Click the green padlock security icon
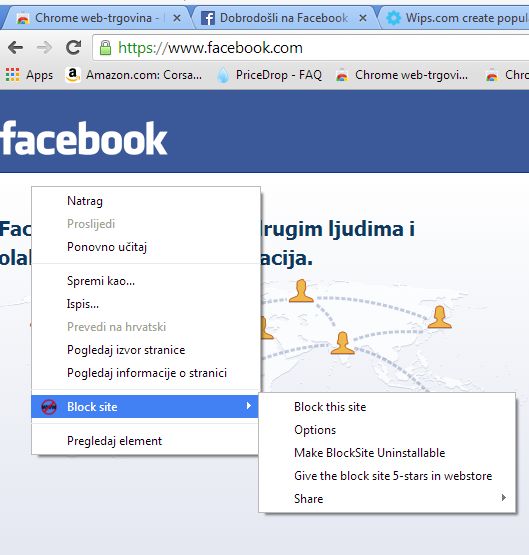Image resolution: width=529 pixels, height=555 pixels. tap(105, 47)
